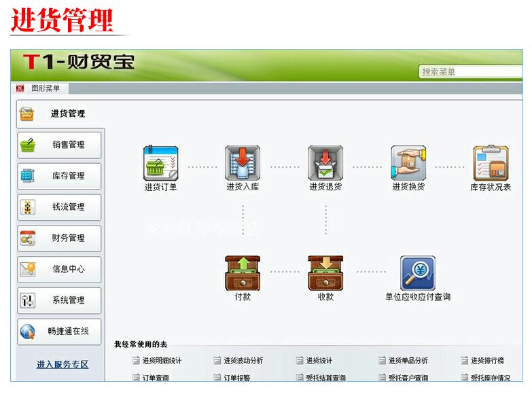Click the green basket icon for 销售管理
Image resolution: width=532 pixels, height=394 pixels.
(27, 145)
